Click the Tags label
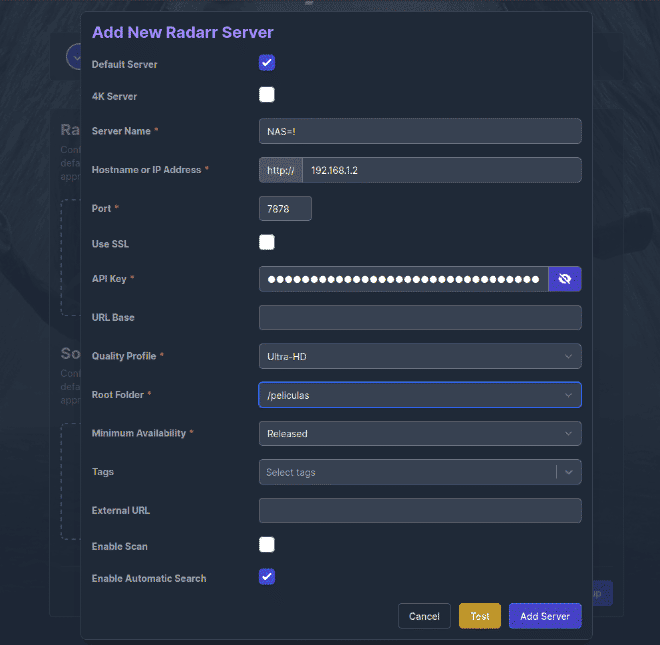Screen dimensions: 660x645 pyautogui.click(x=103, y=472)
